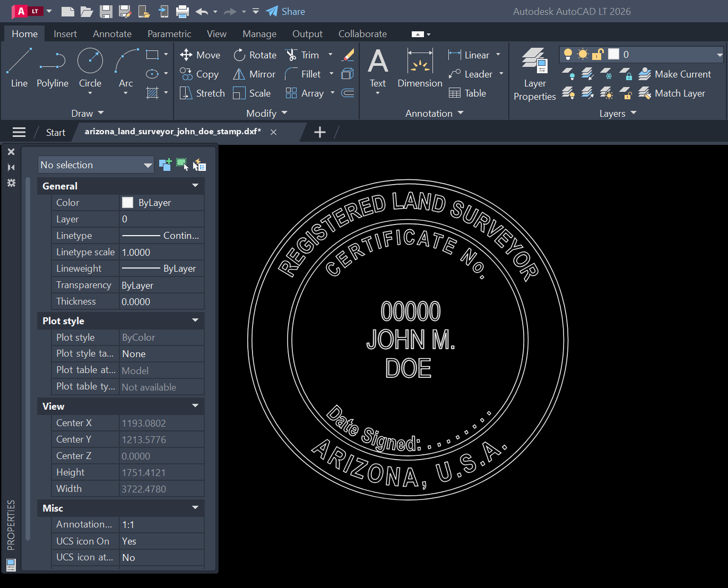The height and width of the screenshot is (588, 728).
Task: Open the Collaborate ribbon tab
Action: (x=362, y=34)
